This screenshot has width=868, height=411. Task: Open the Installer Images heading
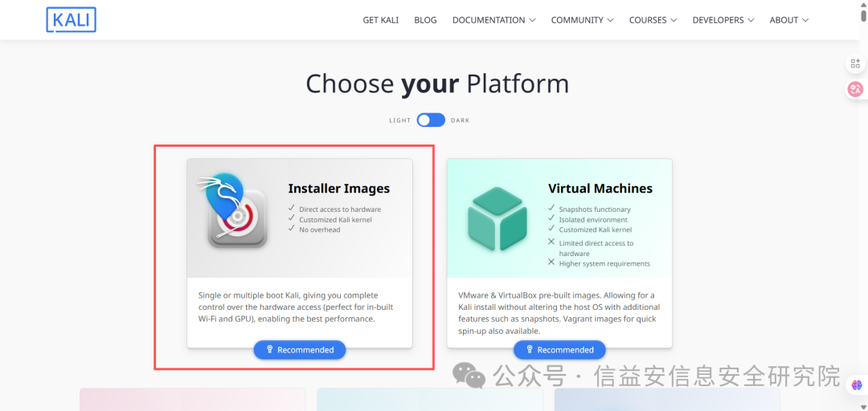coord(339,188)
